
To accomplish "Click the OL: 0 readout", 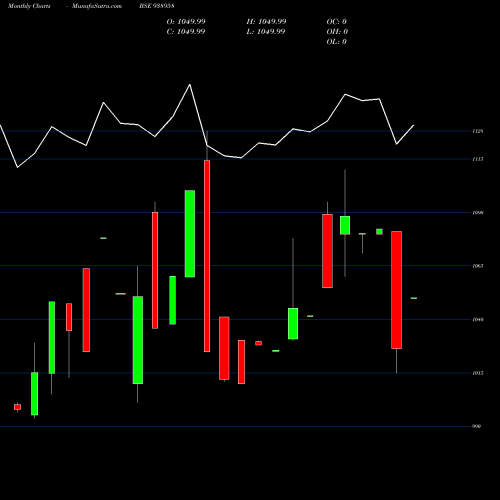I will pos(337,42).
